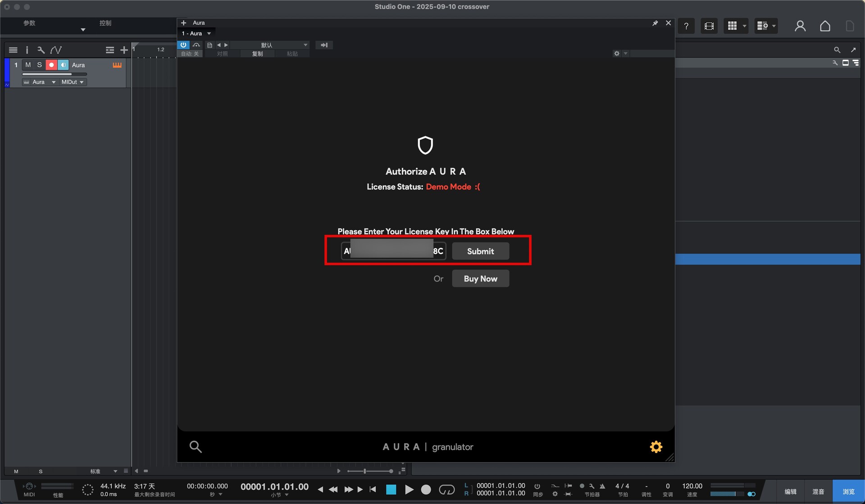Show track list with the lines icon
This screenshot has height=504, width=865.
tap(13, 50)
